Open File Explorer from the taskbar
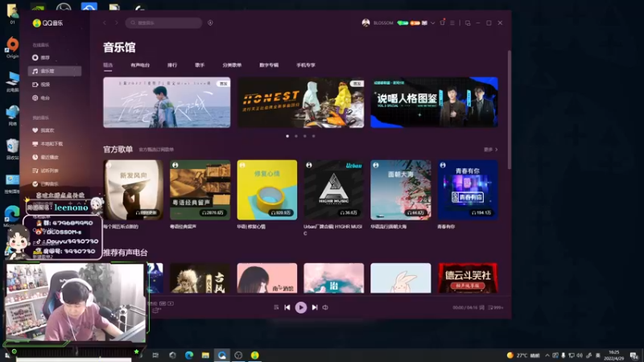 [x=205, y=355]
